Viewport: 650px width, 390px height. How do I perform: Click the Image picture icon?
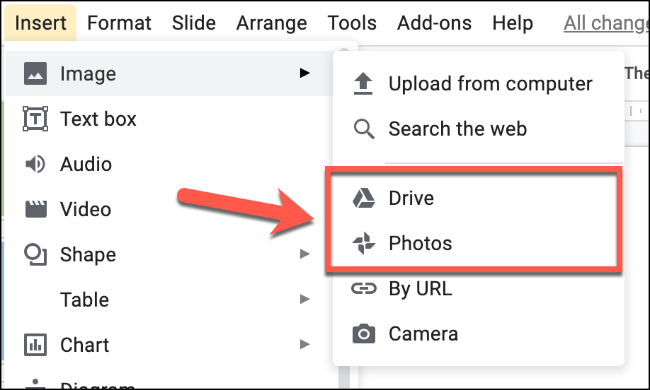click(35, 73)
